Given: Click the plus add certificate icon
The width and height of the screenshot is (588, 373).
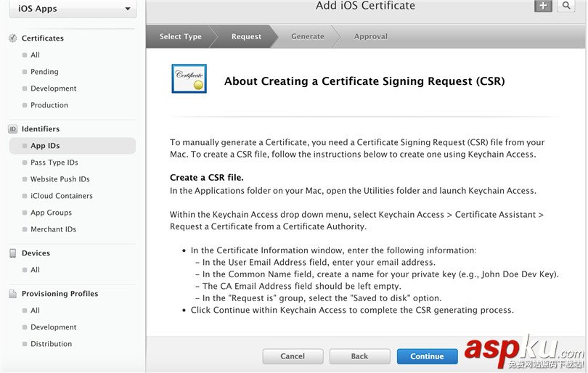Looking at the screenshot, I should click(x=543, y=6).
